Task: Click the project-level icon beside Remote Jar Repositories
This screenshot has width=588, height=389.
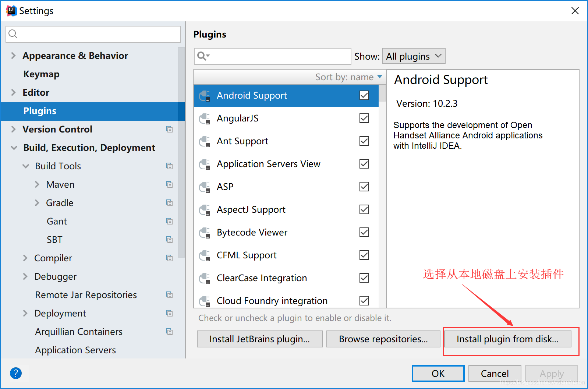Action: click(x=169, y=295)
